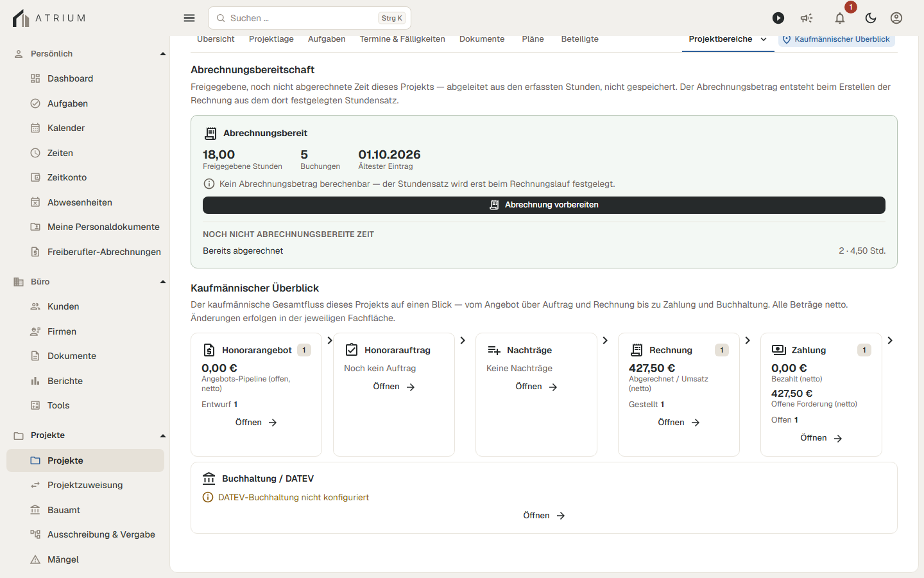The width and height of the screenshot is (924, 578).
Task: Click the Kaufmännischer Überblick chip
Action: [x=836, y=39]
